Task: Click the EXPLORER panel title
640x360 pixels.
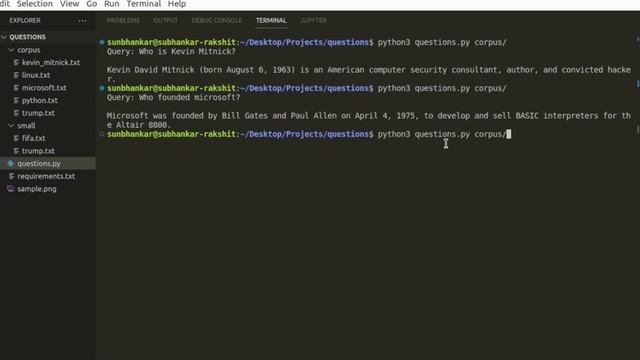Action: point(25,20)
